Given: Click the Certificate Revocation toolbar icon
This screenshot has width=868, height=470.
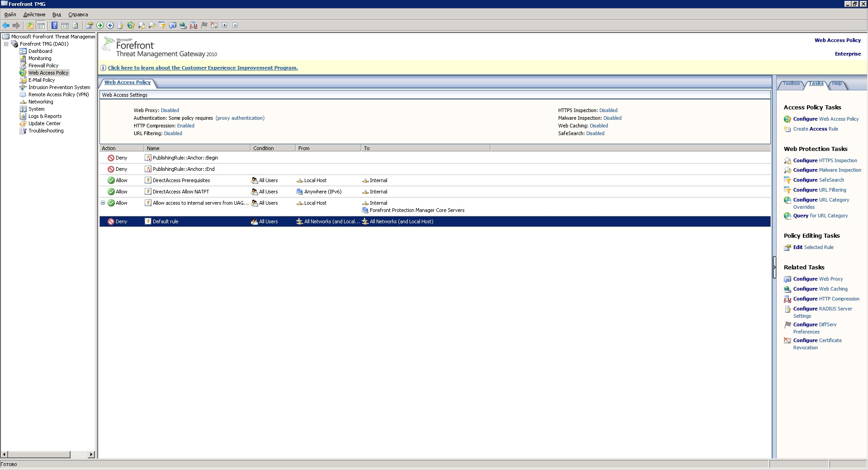Looking at the screenshot, I should [214, 25].
